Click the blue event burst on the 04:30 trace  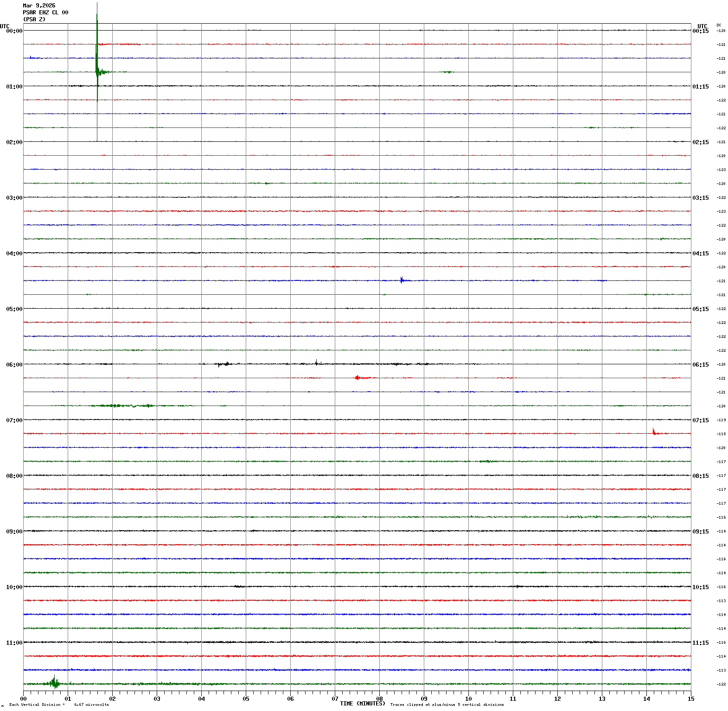pos(402,280)
